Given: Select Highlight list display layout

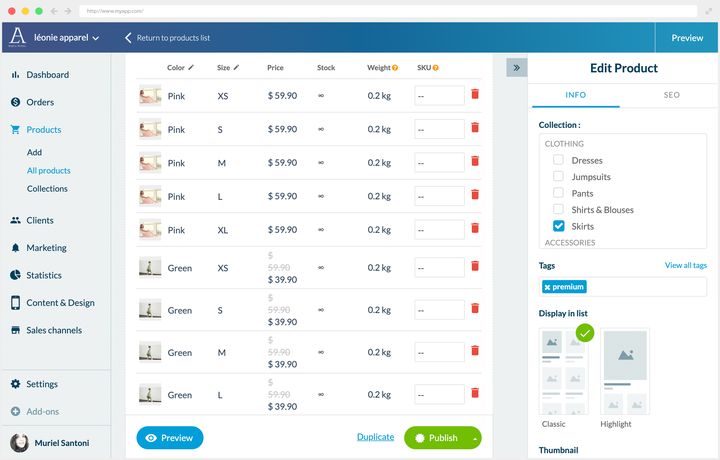Looking at the screenshot, I should coord(625,371).
